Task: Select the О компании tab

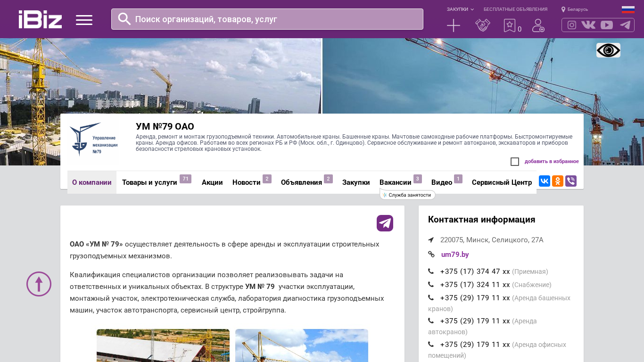Action: coord(92,182)
